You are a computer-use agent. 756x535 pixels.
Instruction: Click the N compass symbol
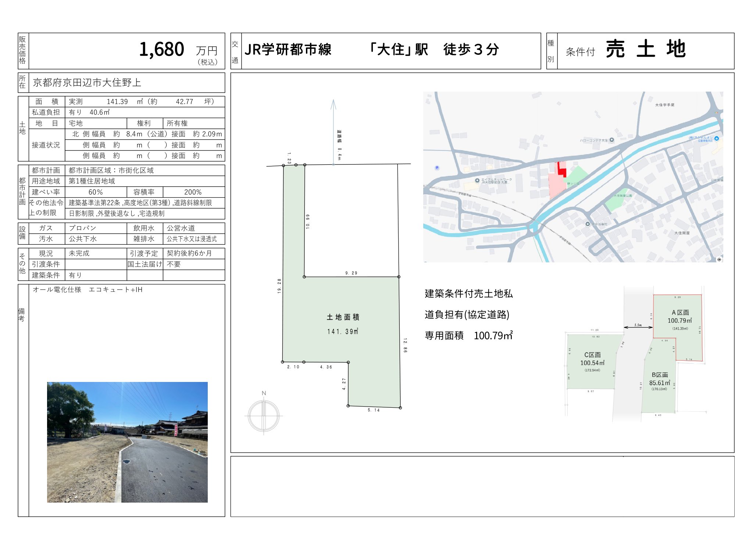(264, 415)
